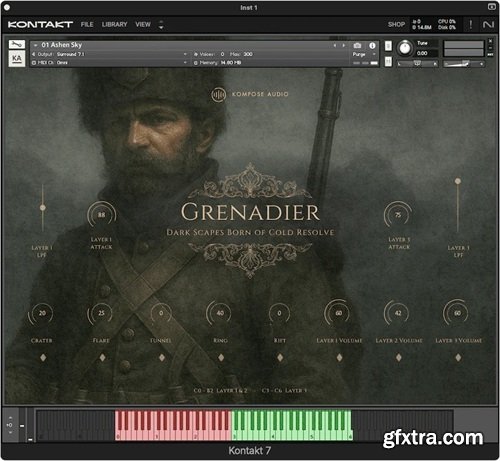This screenshot has height=461, width=500.
Task: Click the Layer 2 Volume knob
Action: [x=398, y=313]
